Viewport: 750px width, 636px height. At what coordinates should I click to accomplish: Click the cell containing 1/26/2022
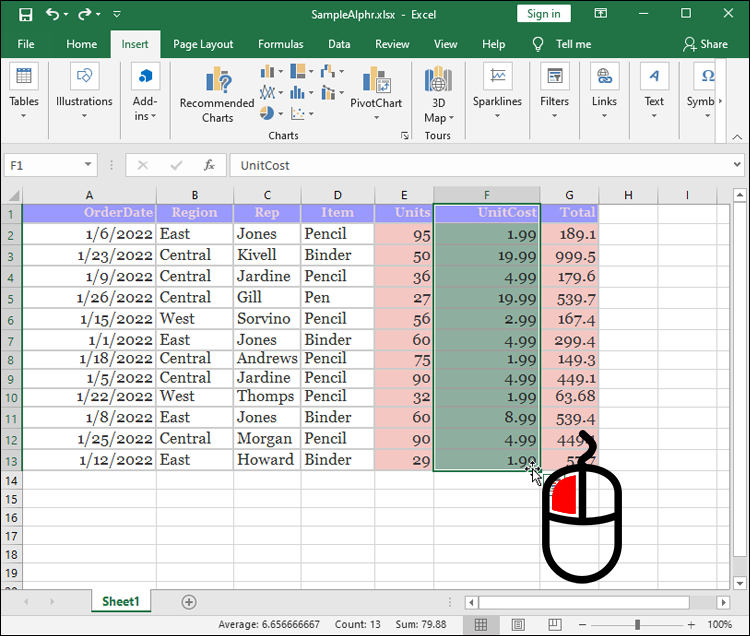(x=89, y=297)
